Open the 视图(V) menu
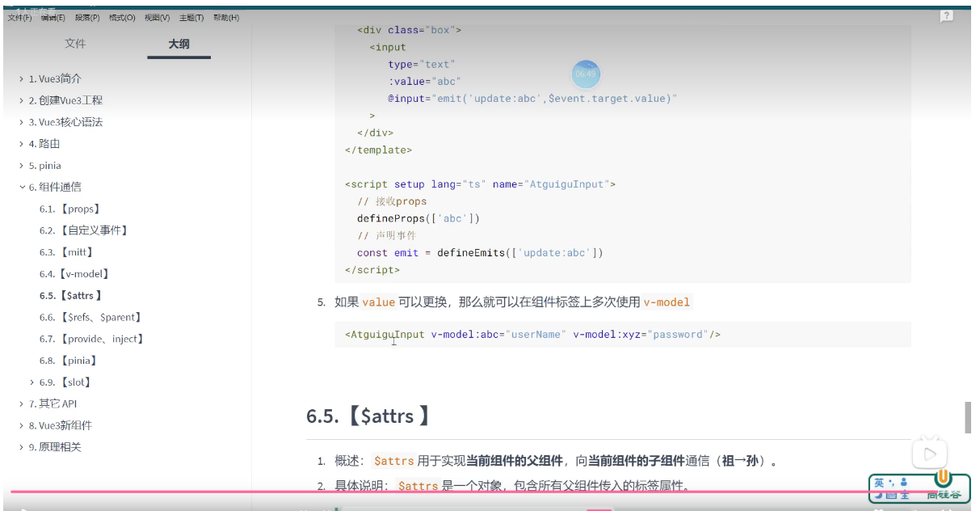 [x=157, y=18]
